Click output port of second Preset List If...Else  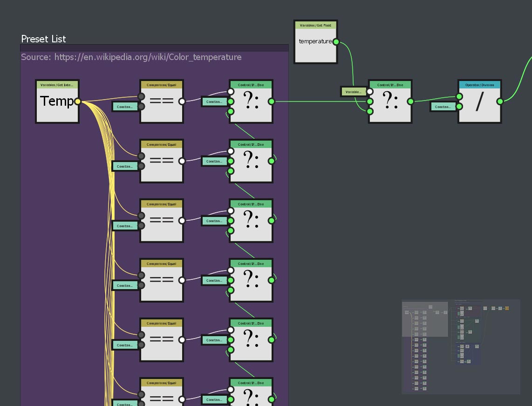coord(272,161)
